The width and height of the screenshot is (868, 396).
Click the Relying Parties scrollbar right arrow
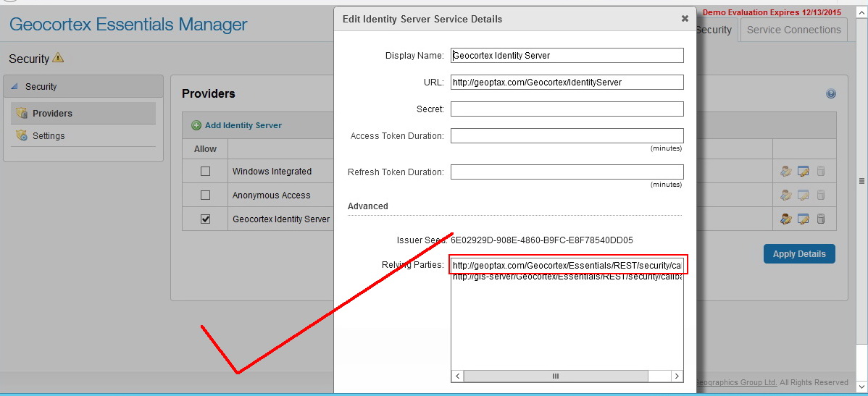[x=677, y=376]
